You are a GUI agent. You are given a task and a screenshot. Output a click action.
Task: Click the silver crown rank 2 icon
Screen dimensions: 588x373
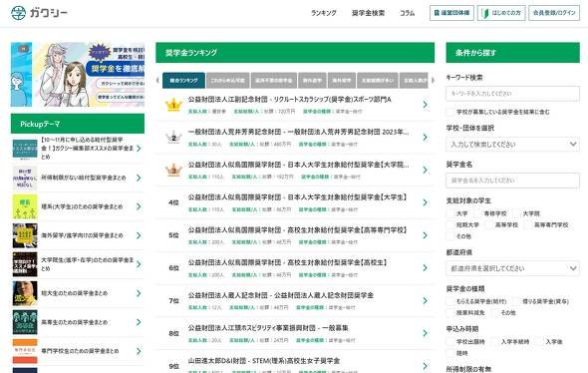point(173,138)
